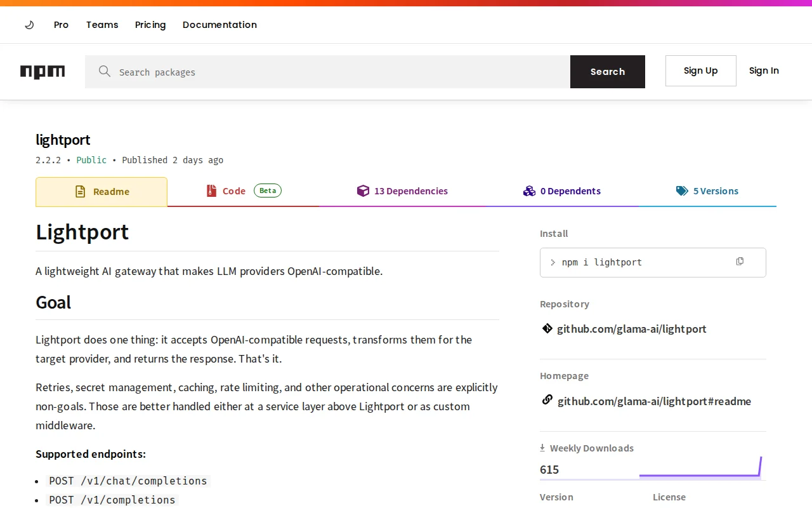
Task: Click the npm i lightport command
Action: 602,262
